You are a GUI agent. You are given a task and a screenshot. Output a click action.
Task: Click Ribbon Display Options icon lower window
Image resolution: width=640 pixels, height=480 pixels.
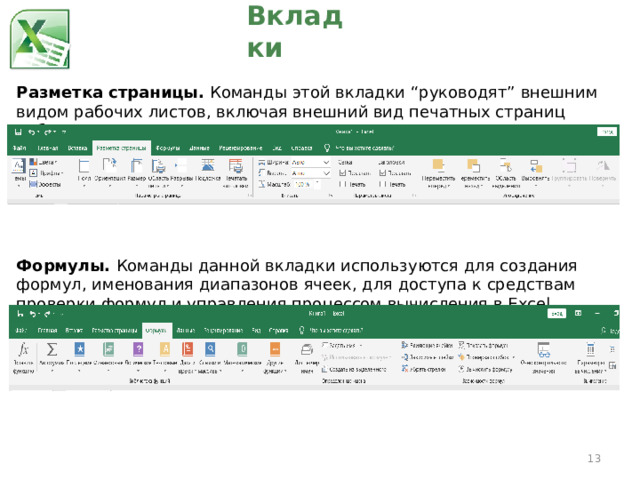pos(578,313)
